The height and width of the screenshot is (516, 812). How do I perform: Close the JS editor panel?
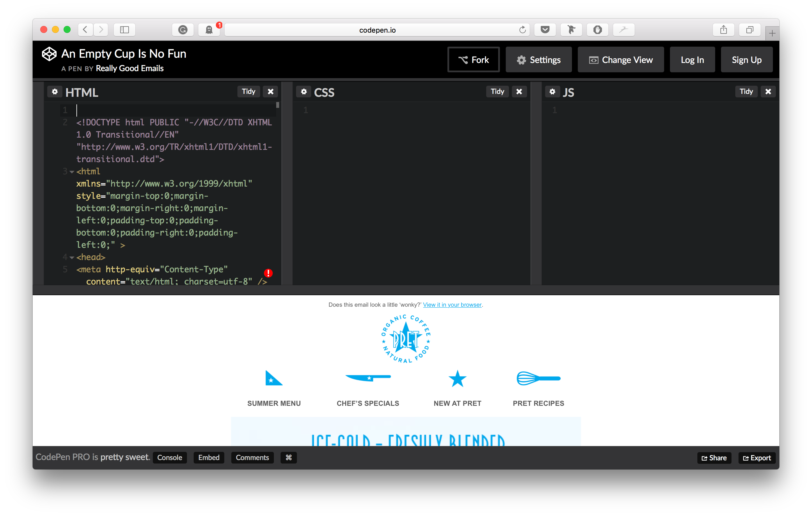pos(768,91)
